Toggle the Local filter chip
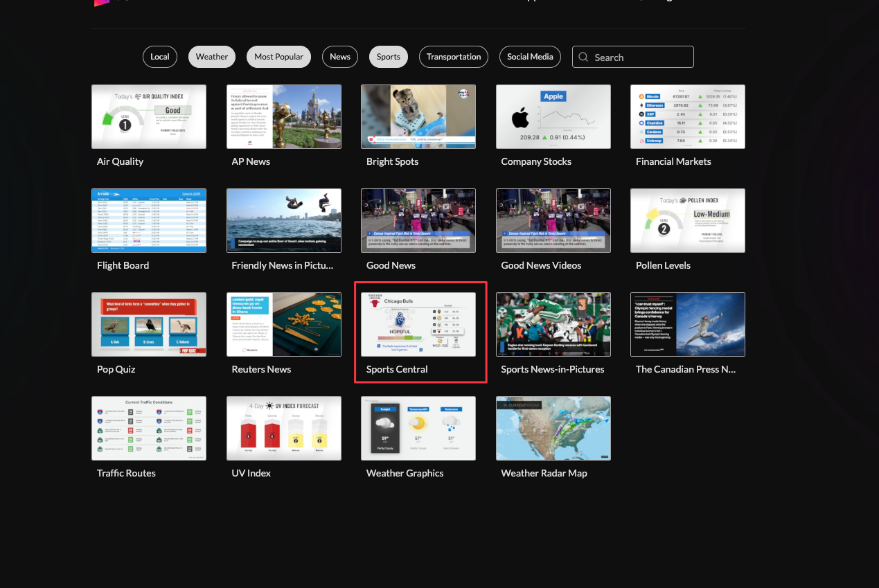 pyautogui.click(x=160, y=57)
